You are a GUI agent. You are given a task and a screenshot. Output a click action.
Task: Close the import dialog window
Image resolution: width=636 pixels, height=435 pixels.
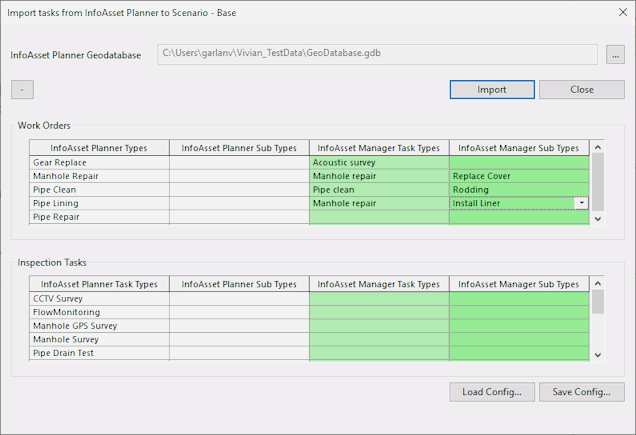click(x=623, y=12)
